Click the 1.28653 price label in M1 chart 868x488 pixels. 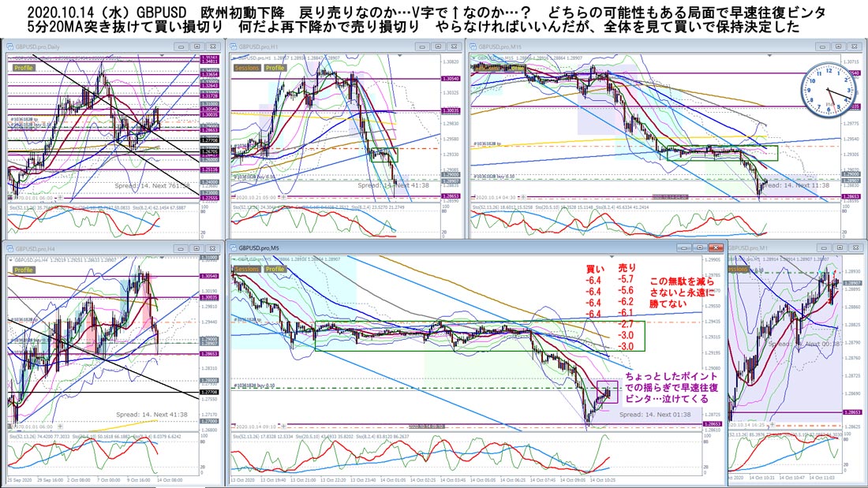click(852, 412)
